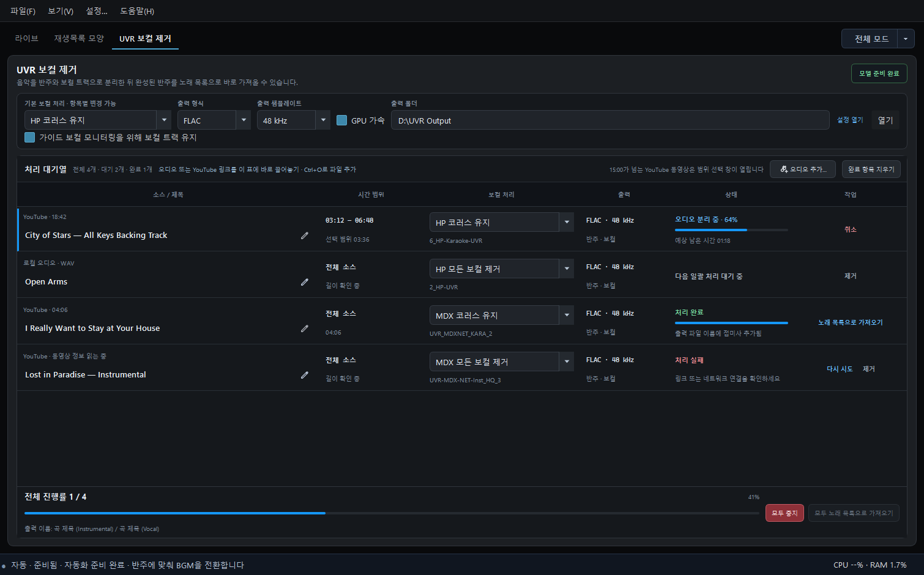Switch to the 재생목록 모양 tab
The image size is (924, 575).
point(79,39)
